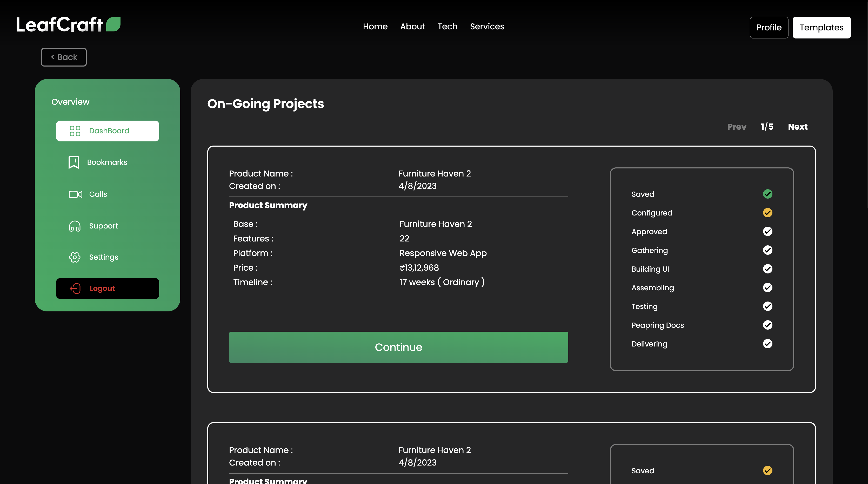The height and width of the screenshot is (484, 868).
Task: Click the Settings gear icon
Action: click(x=75, y=257)
